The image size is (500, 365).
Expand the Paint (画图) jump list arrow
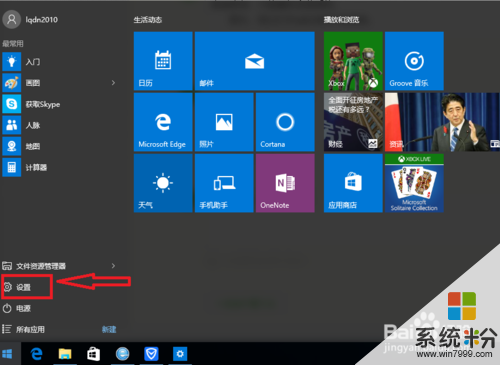113,83
